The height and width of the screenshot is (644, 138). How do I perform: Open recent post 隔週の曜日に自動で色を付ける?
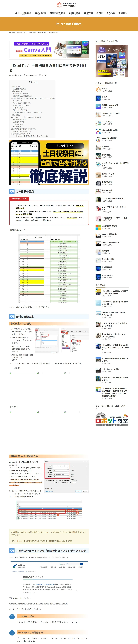point(114,303)
